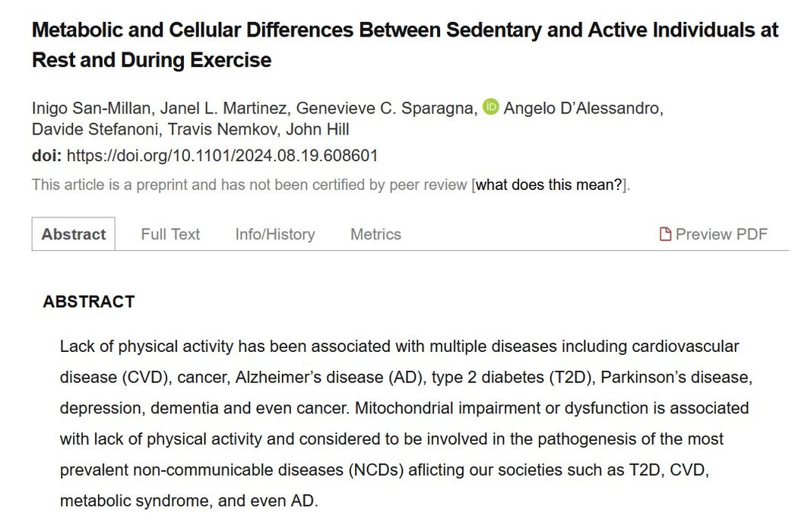This screenshot has height=532, width=792.
Task: Click the ORCID icon before Angelo D'Alessandro
Action: (x=491, y=107)
